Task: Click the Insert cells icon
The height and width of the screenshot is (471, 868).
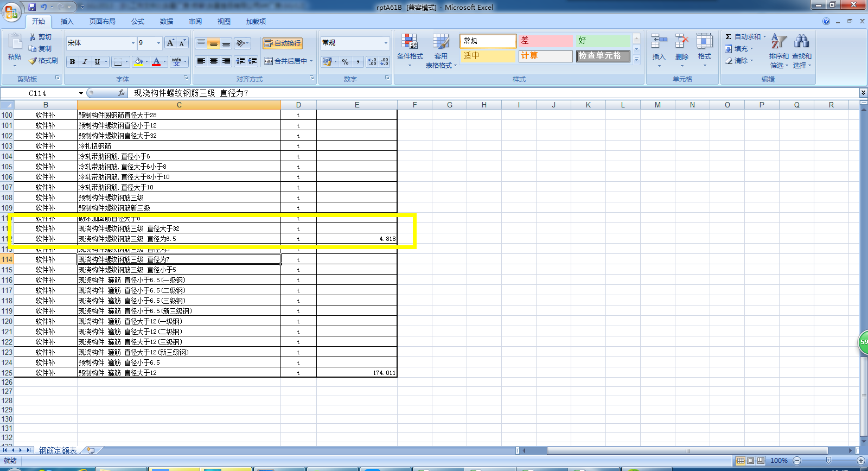Action: (659, 42)
